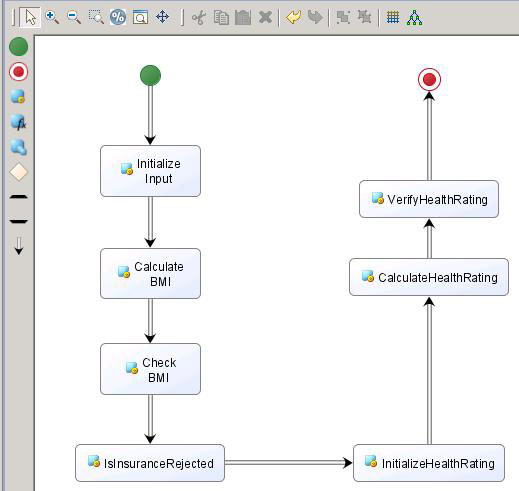Choose the marquee zoom area tool
The width and height of the screenshot is (519, 491).
point(96,17)
